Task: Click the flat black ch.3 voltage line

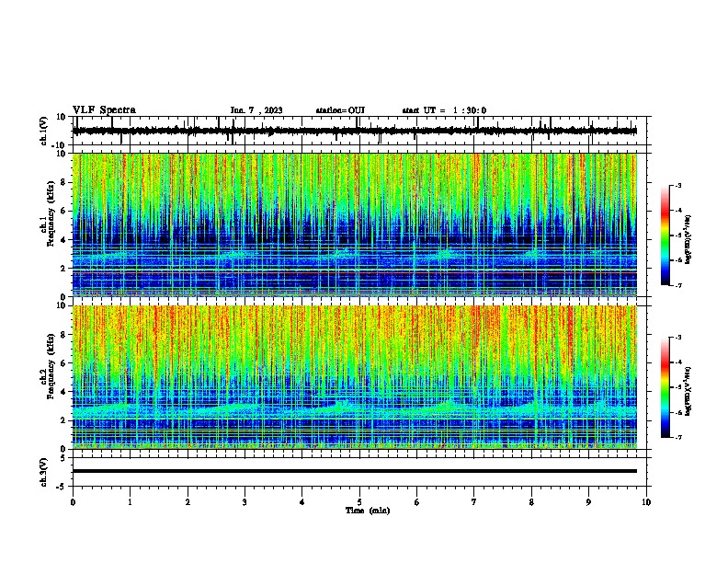Action: [355, 471]
